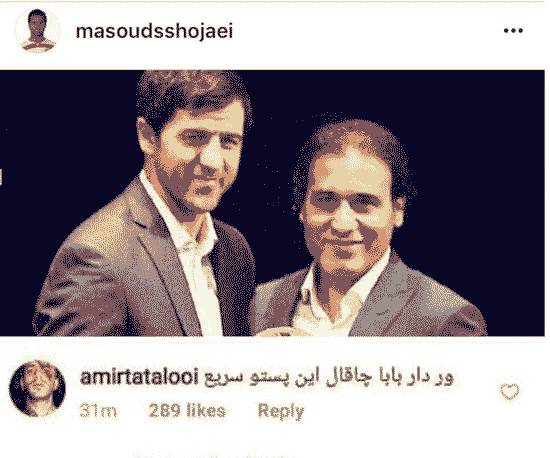This screenshot has height=458, width=550.
Task: Tap the smiling man on the right
Action: (361, 228)
